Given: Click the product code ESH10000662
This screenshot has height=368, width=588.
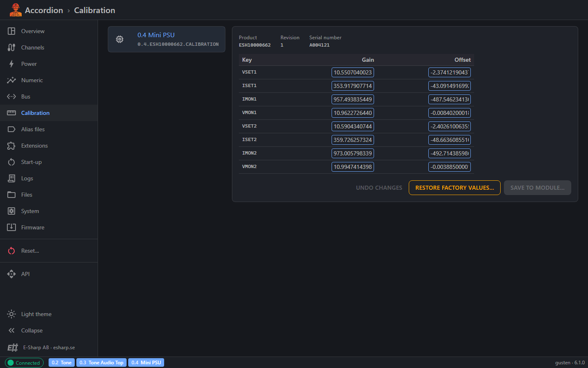Looking at the screenshot, I should (x=255, y=45).
